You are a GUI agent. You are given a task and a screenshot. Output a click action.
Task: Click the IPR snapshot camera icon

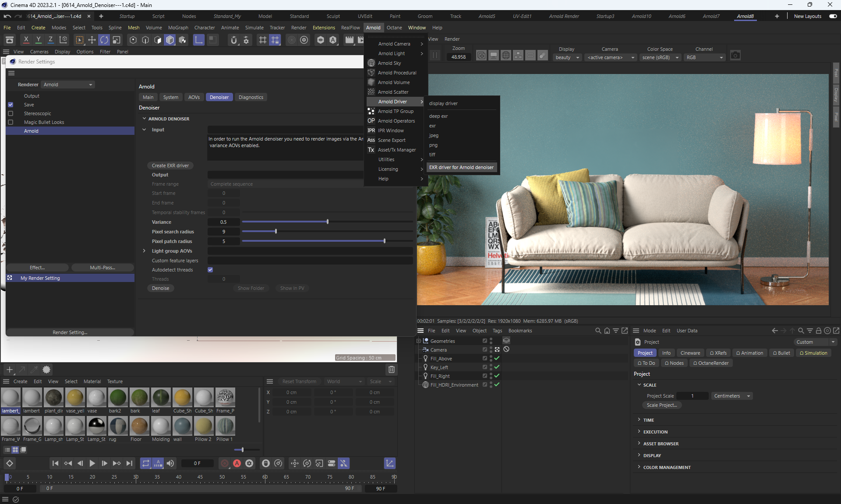pyautogui.click(x=735, y=56)
